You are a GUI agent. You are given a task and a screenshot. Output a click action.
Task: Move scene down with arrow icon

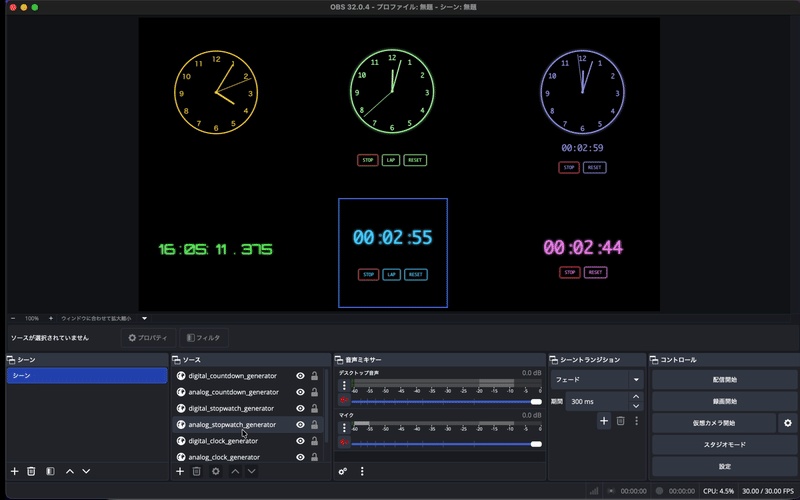(x=86, y=471)
